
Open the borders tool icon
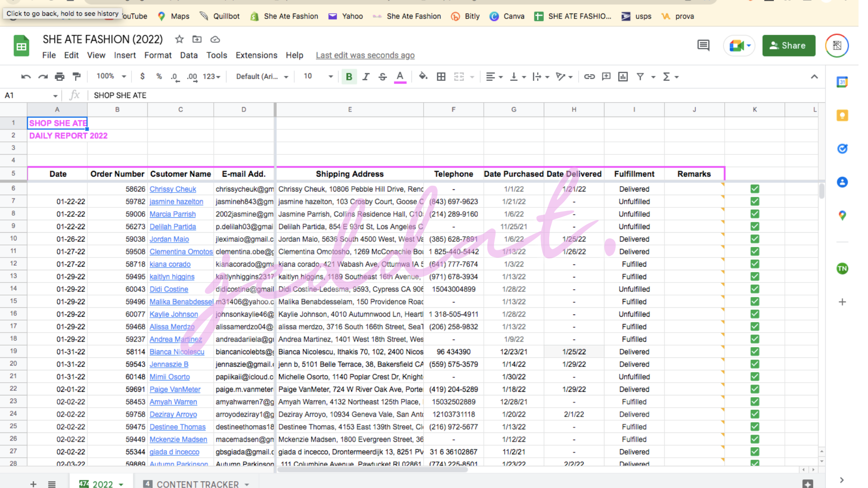point(441,76)
